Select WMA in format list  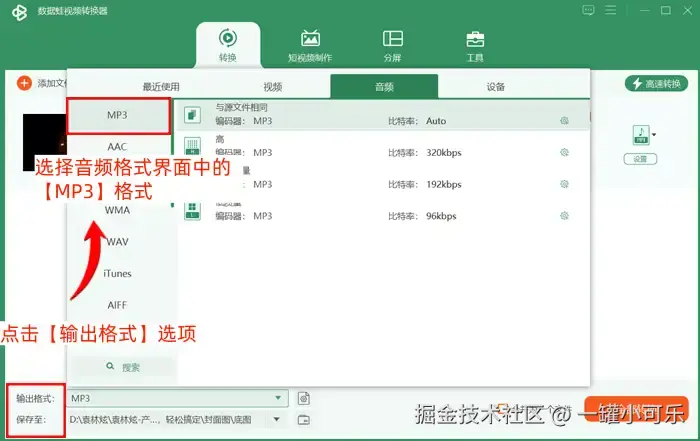117,210
